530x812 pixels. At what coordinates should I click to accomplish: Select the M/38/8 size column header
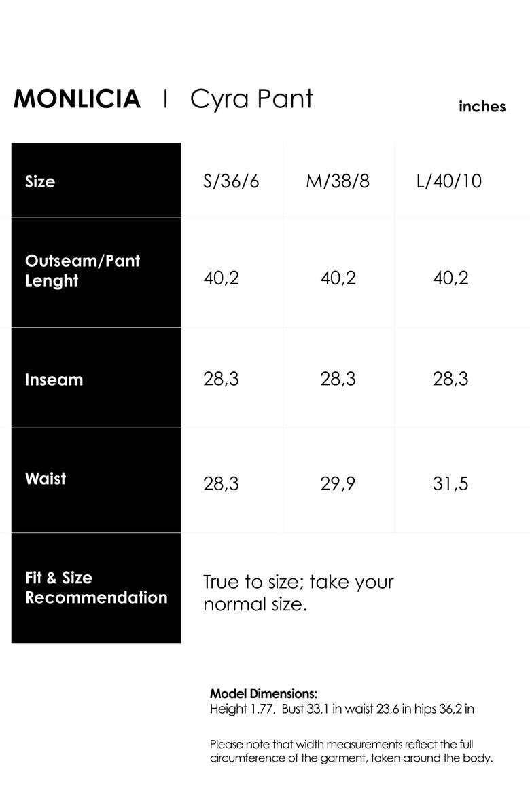pyautogui.click(x=338, y=181)
